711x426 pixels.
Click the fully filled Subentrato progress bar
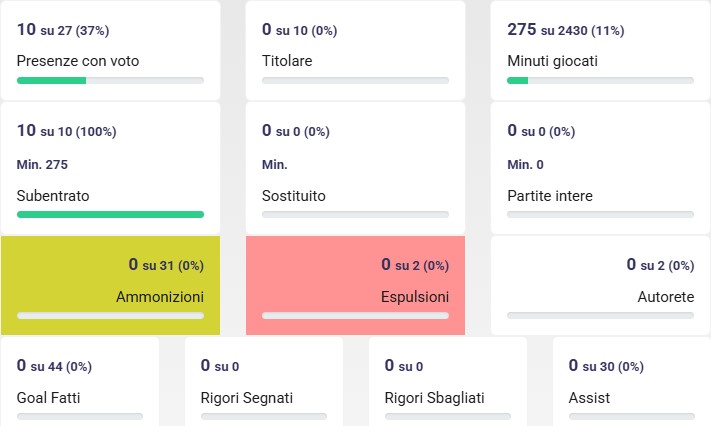coord(110,214)
